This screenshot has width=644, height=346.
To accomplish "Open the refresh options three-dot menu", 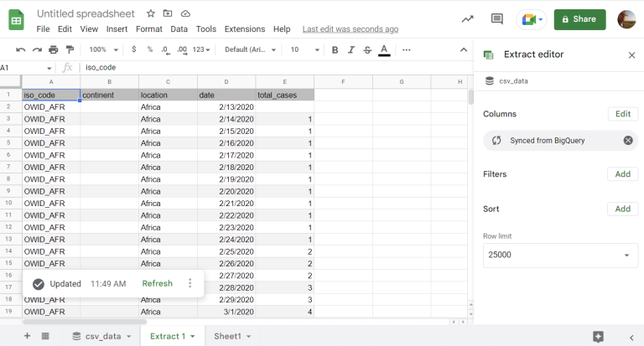I will tap(190, 283).
